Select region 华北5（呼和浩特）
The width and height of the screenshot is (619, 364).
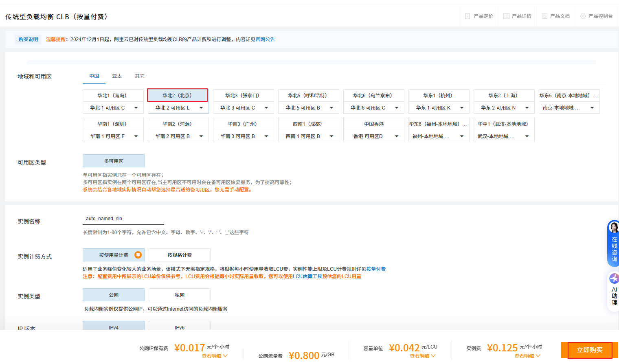pyautogui.click(x=309, y=95)
